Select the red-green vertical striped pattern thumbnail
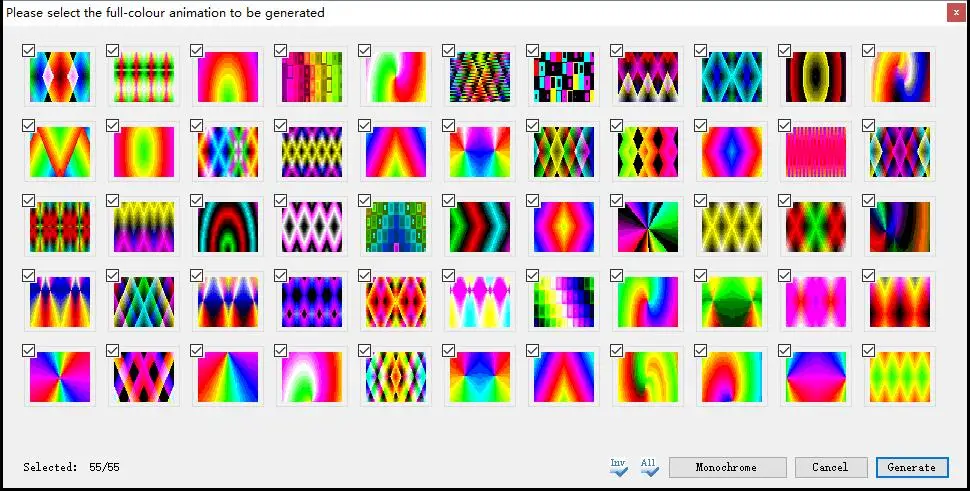 [x=144, y=77]
